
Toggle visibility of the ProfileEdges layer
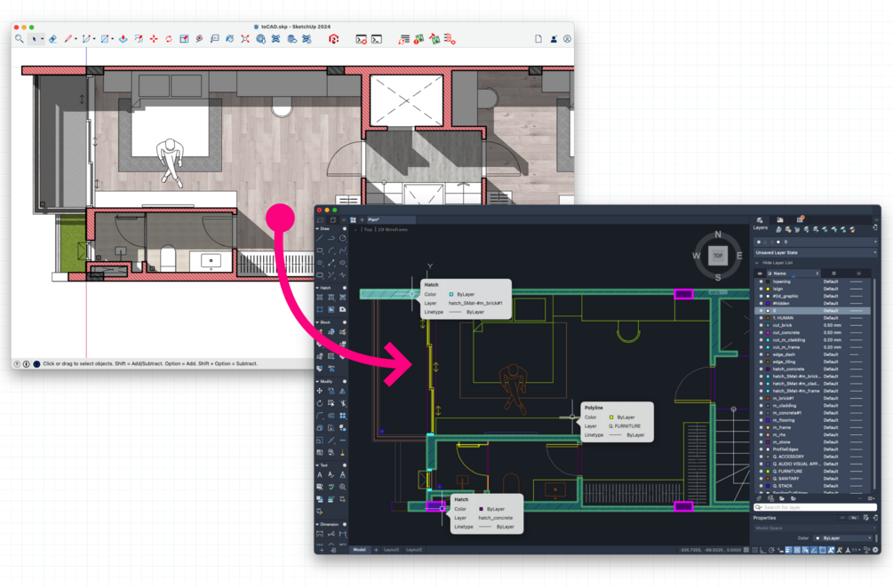click(761, 449)
